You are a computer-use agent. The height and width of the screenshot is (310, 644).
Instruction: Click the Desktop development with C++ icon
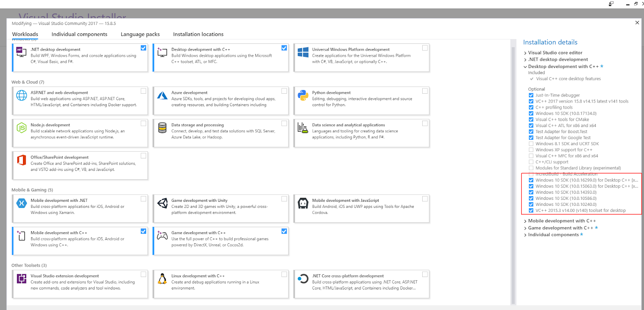(162, 52)
